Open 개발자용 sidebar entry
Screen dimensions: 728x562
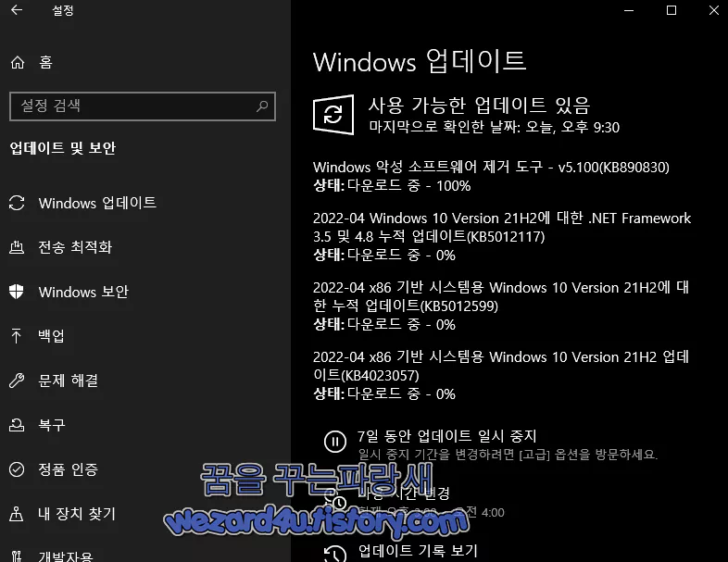66,556
